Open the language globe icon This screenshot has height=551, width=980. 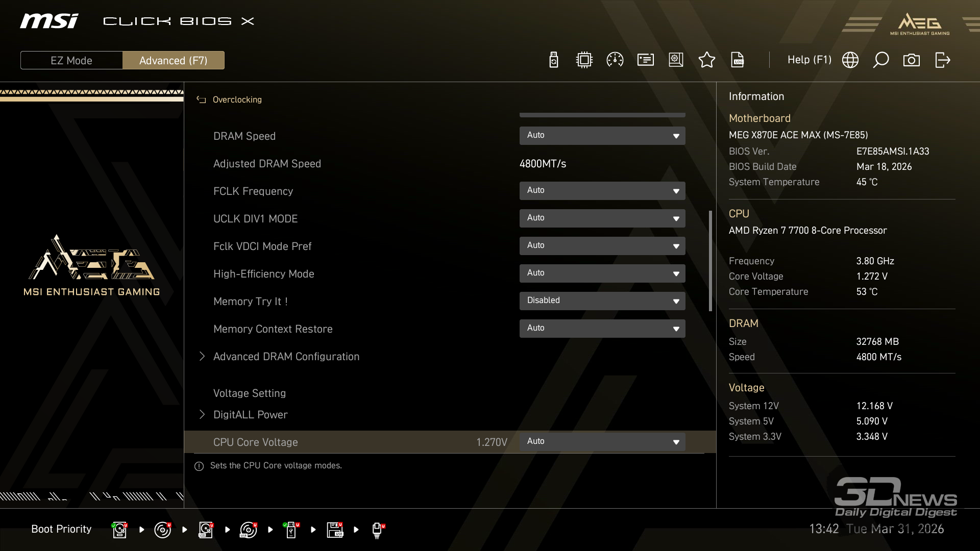pos(850,60)
